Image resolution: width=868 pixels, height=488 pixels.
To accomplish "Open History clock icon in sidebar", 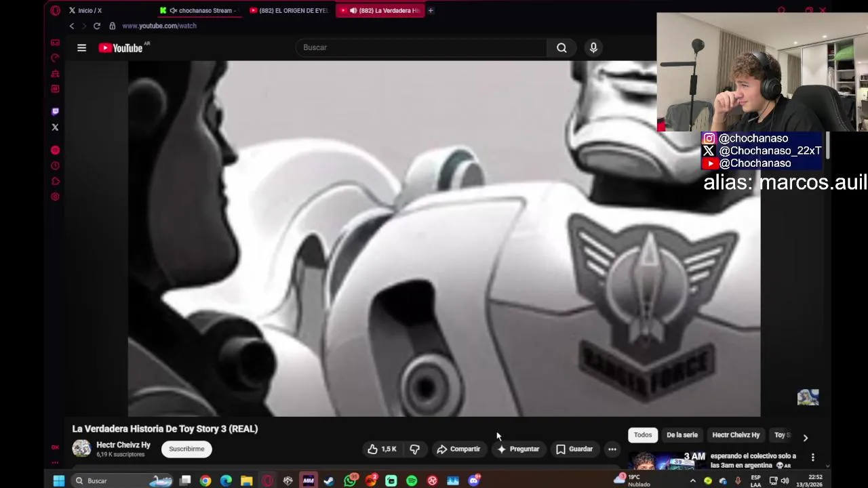I will pyautogui.click(x=56, y=165).
